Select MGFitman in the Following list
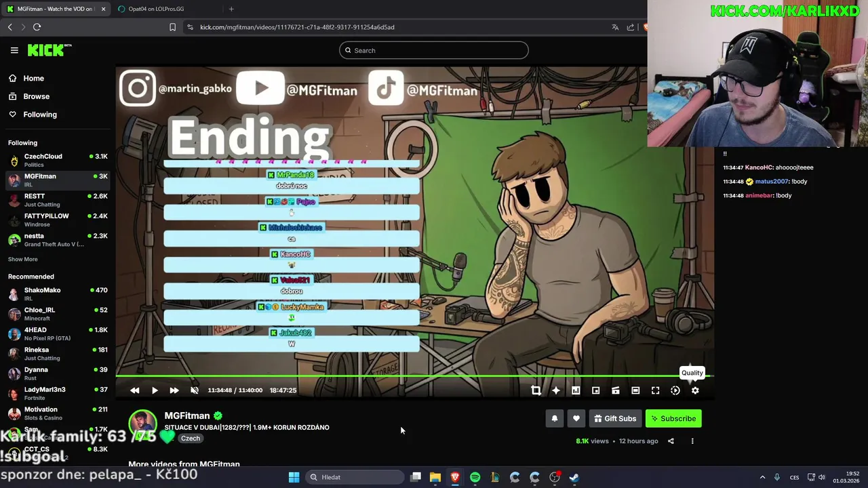Screen dimensions: 868x488 click(58, 180)
